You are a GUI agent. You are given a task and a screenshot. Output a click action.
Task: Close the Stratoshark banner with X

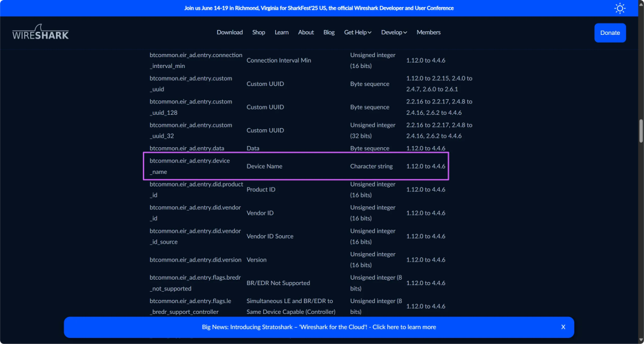coord(563,327)
